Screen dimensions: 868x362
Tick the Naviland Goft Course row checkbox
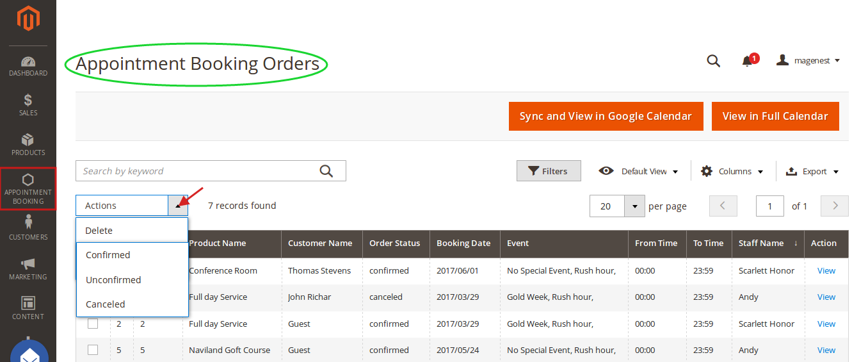pyautogui.click(x=93, y=350)
